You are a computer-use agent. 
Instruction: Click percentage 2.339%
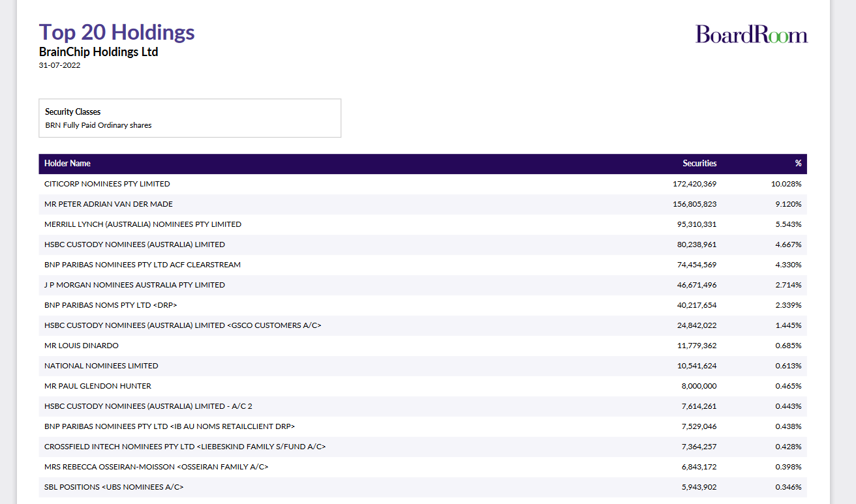(x=788, y=305)
